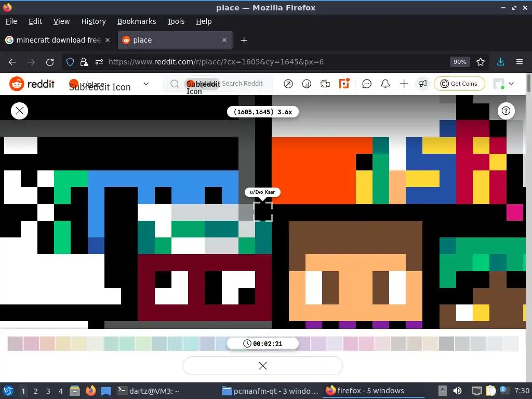Image resolution: width=532 pixels, height=399 pixels.
Task: View site security lock info
Action: [84, 62]
